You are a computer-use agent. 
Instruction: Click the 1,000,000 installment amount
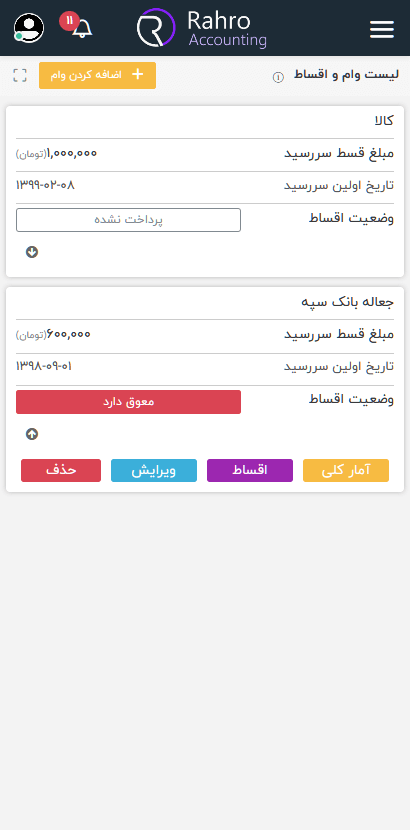(72, 154)
